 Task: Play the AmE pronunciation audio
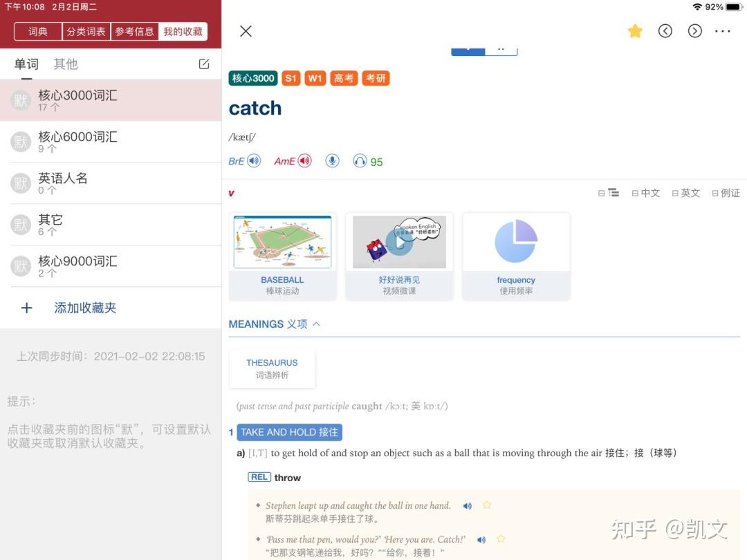pos(305,161)
